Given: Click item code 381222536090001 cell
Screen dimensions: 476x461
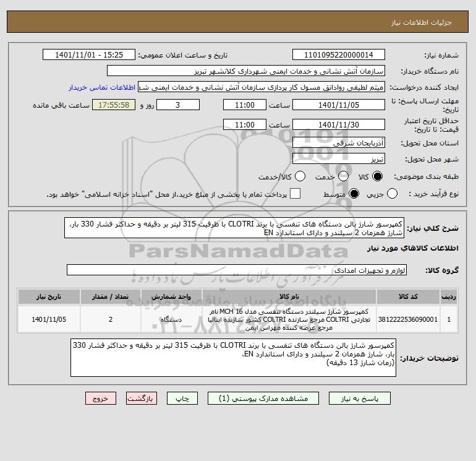Looking at the screenshot, I should click(408, 319).
